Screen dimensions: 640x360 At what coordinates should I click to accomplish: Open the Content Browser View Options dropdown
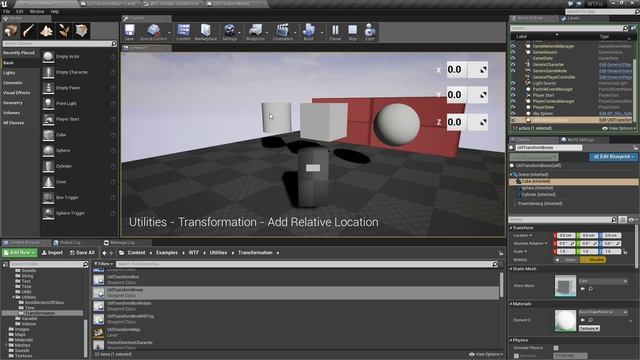pos(486,354)
